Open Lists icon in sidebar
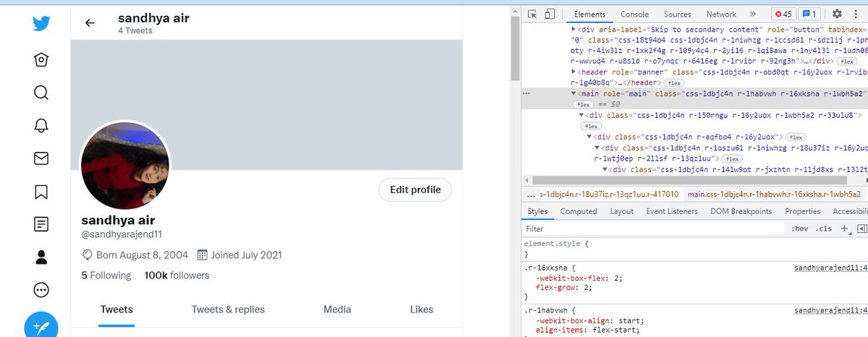The height and width of the screenshot is (337, 868). [41, 224]
